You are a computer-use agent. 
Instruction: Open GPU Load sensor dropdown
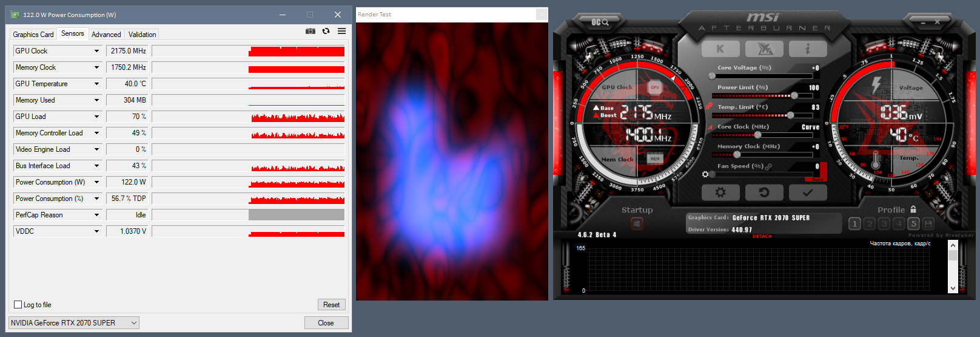pyautogui.click(x=96, y=117)
